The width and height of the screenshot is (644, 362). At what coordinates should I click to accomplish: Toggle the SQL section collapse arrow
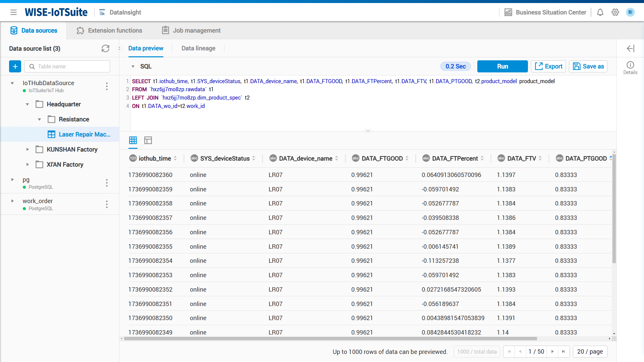click(x=133, y=66)
